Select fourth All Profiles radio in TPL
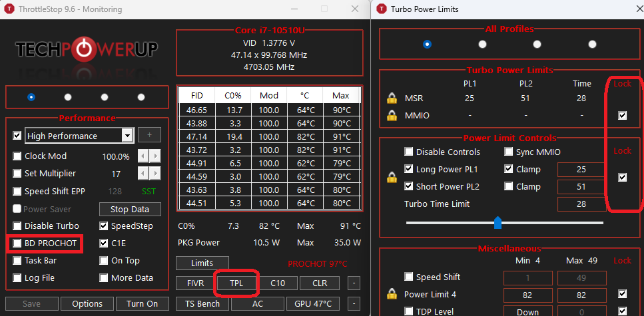644x316 pixels. coord(592,44)
